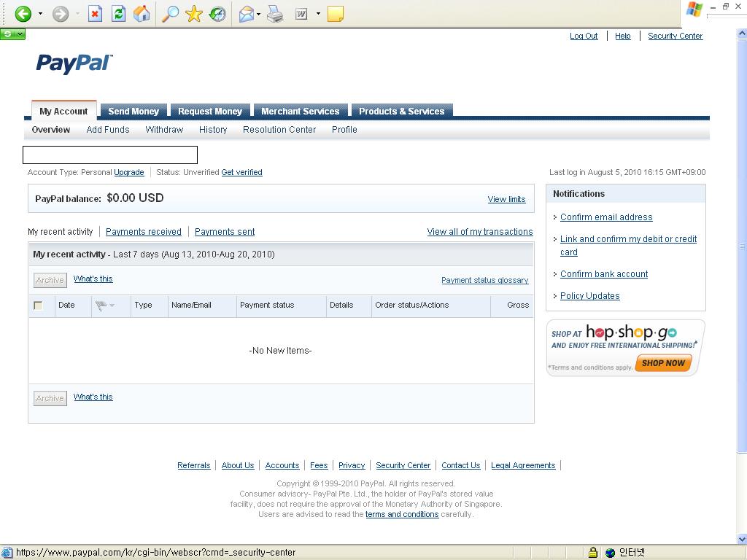This screenshot has width=747, height=560.
Task: Click SHOP NOW on hopshopgo banner
Action: (x=663, y=363)
